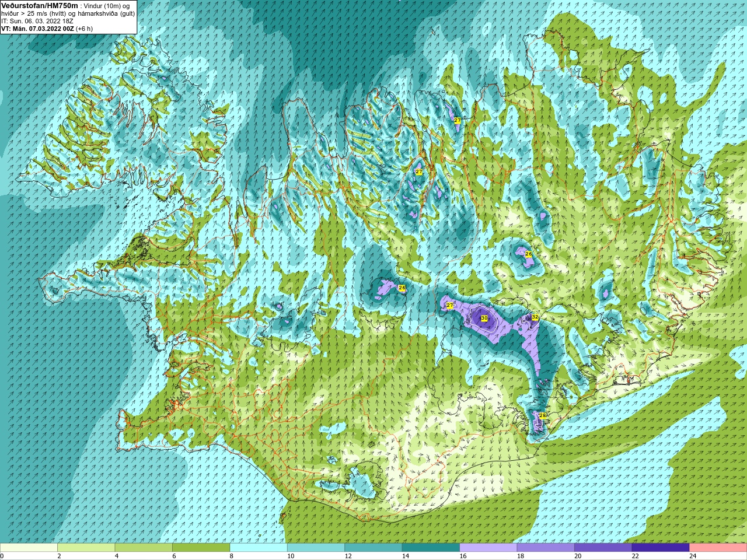This screenshot has width=747, height=560.
Task: Click the legend scale number 22
Action: click(x=636, y=556)
